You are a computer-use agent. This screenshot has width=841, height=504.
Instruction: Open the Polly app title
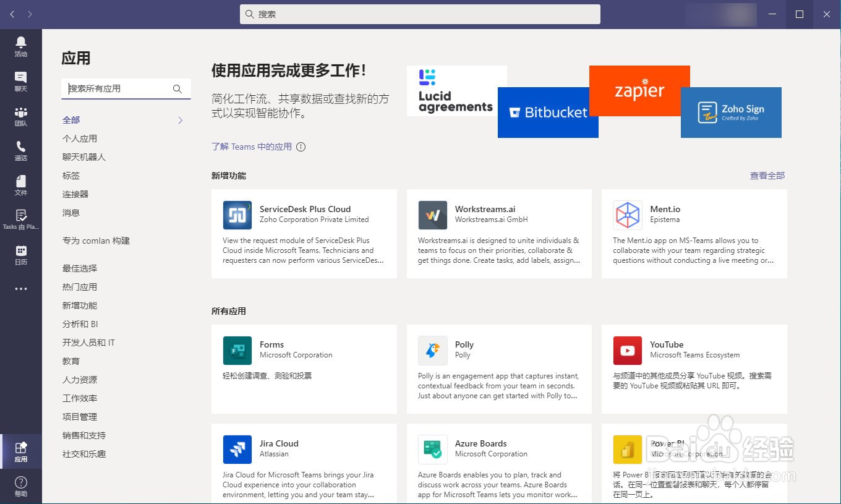coord(464,344)
